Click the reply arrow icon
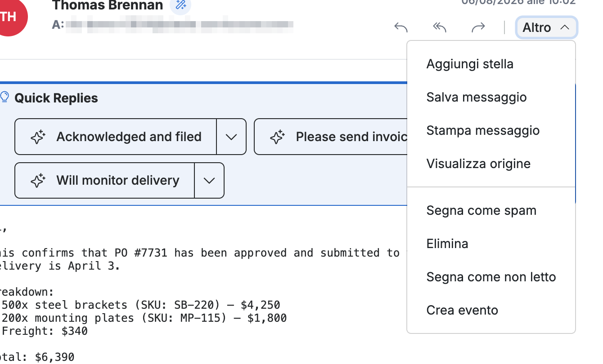The width and height of the screenshot is (603, 364). [401, 27]
